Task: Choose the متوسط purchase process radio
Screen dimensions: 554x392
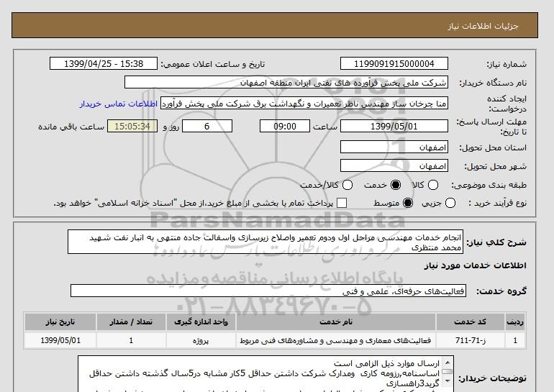Action: coord(408,203)
